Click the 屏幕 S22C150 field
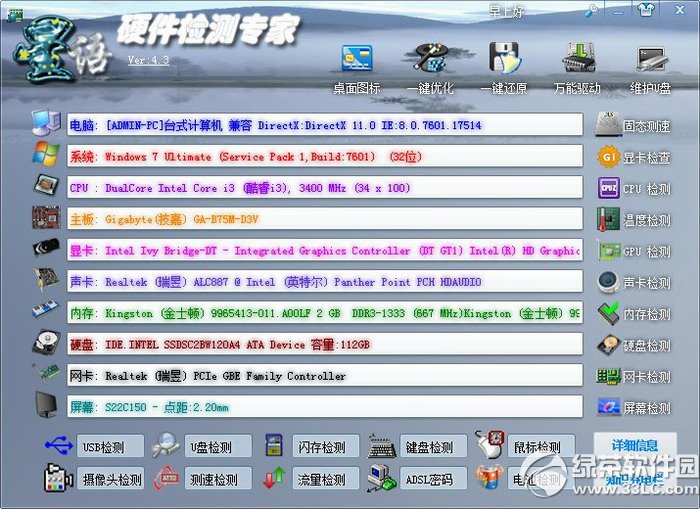The image size is (700, 509). pyautogui.click(x=325, y=406)
